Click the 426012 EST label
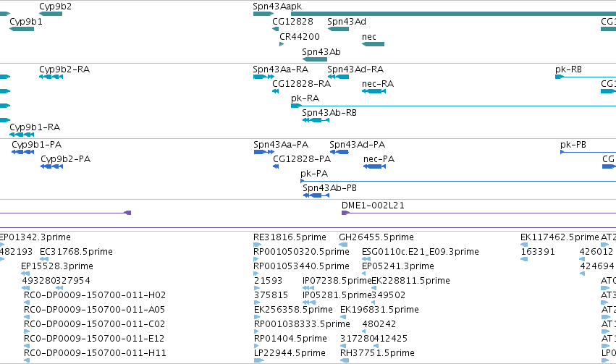 [596, 252]
